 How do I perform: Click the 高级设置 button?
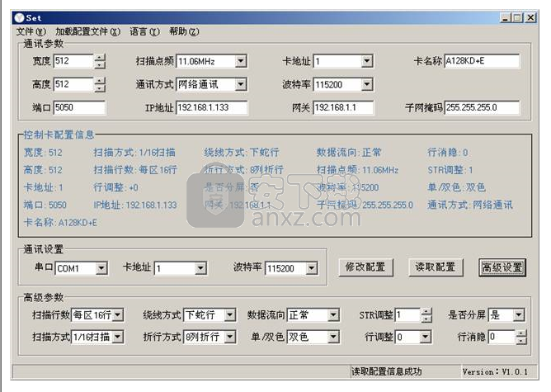[502, 267]
